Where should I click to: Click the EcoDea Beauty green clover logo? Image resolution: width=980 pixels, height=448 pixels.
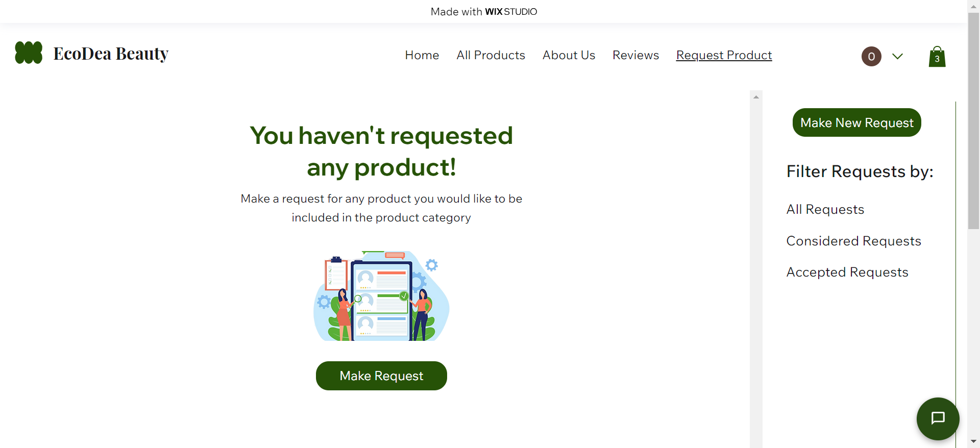coord(29,53)
